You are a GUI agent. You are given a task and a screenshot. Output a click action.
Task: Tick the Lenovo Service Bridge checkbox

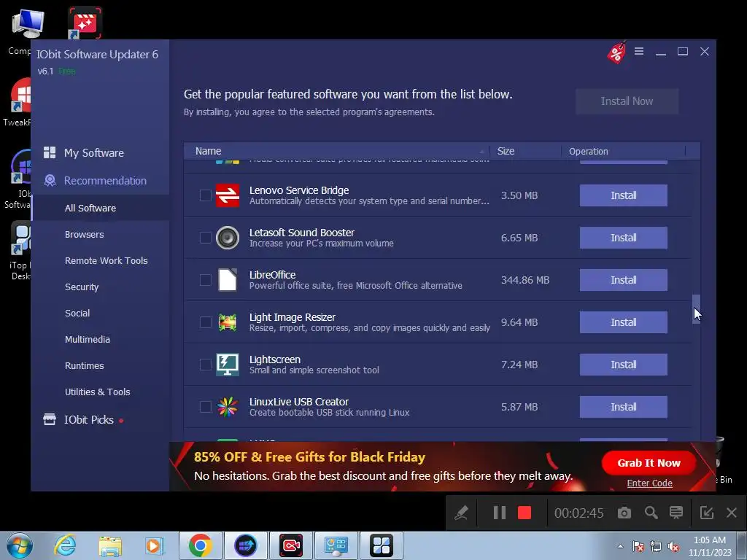coord(205,195)
